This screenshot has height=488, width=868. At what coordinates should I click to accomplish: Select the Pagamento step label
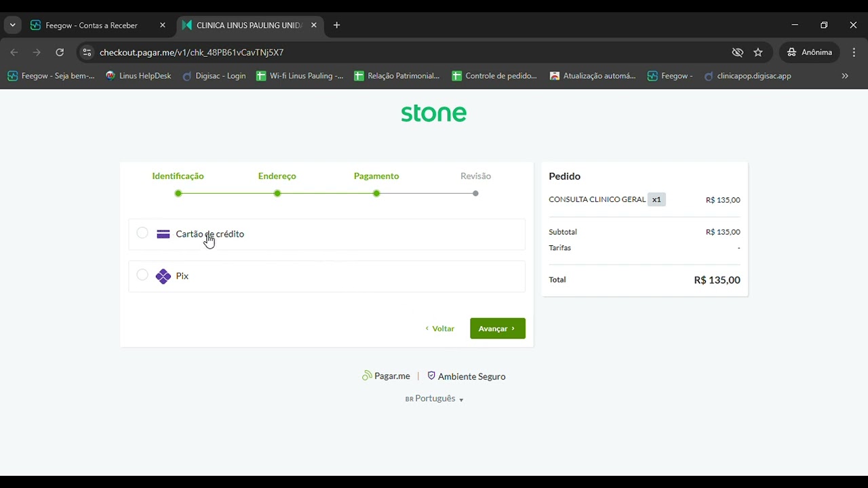(x=376, y=176)
